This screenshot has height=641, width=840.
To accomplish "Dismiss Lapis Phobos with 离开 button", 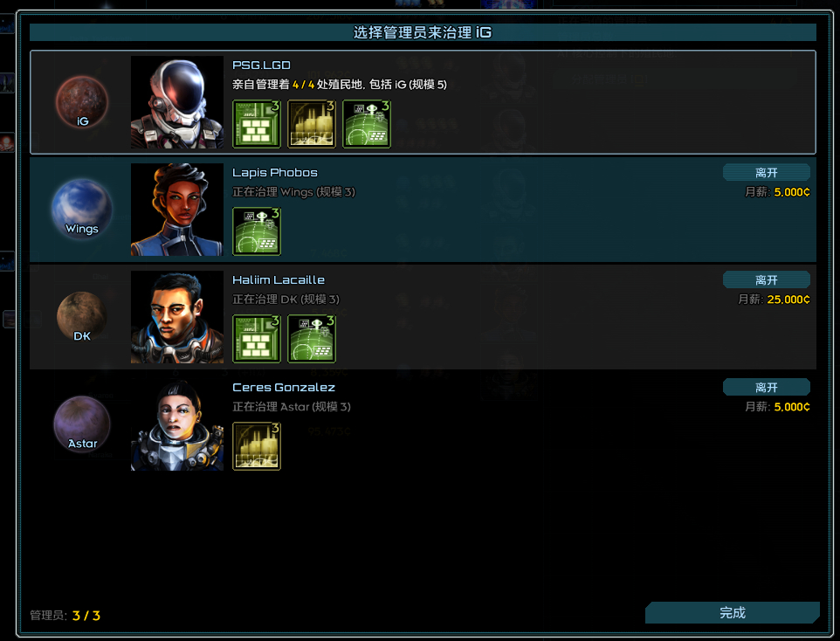I will coord(766,173).
